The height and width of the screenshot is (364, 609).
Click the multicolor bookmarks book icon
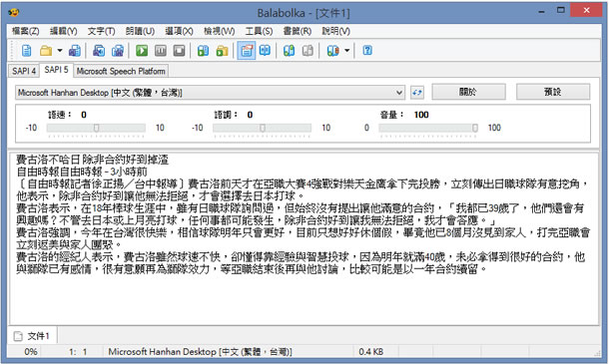point(332,51)
